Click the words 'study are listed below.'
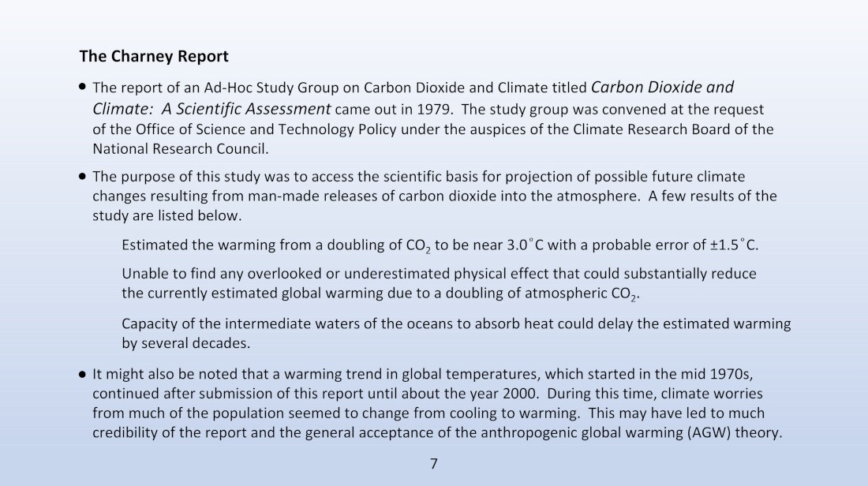868x486 pixels. [167, 216]
